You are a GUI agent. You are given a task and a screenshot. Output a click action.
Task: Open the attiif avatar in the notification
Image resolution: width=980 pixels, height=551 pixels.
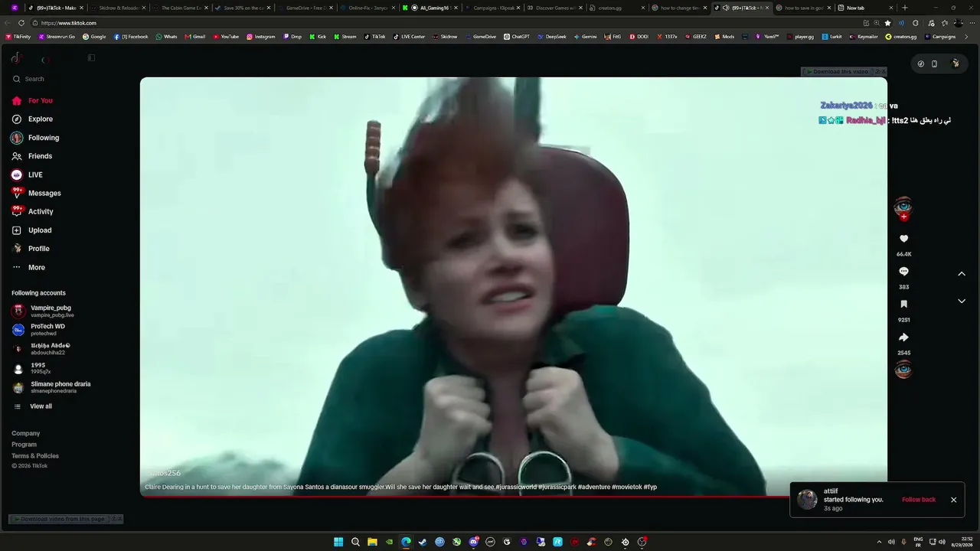coord(807,500)
